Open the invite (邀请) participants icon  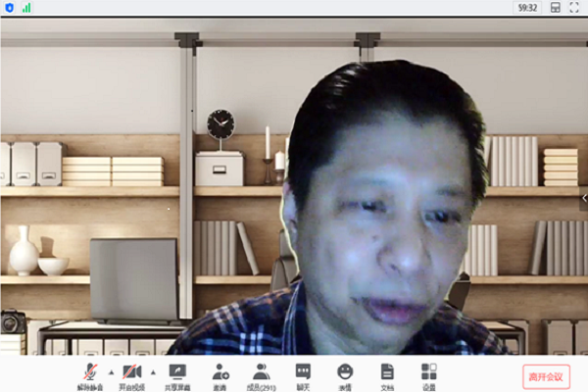coord(220,372)
